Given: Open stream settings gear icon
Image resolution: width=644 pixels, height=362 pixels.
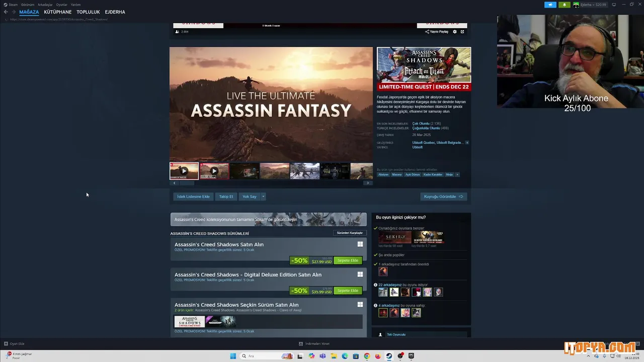Looking at the screenshot, I should [x=455, y=32].
